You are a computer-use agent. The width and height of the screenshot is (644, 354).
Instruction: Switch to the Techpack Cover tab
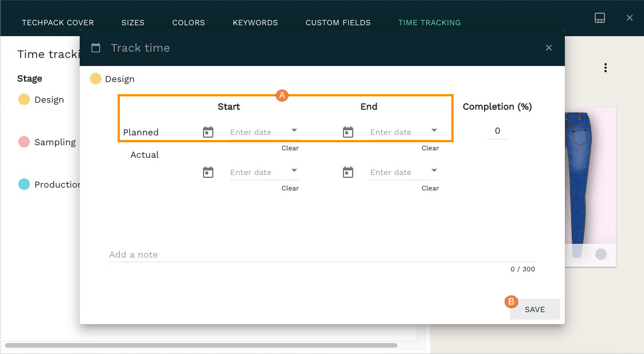tap(58, 22)
